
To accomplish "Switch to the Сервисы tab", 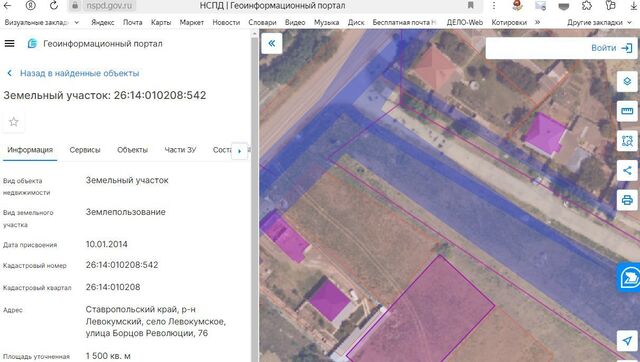I will (x=85, y=150).
